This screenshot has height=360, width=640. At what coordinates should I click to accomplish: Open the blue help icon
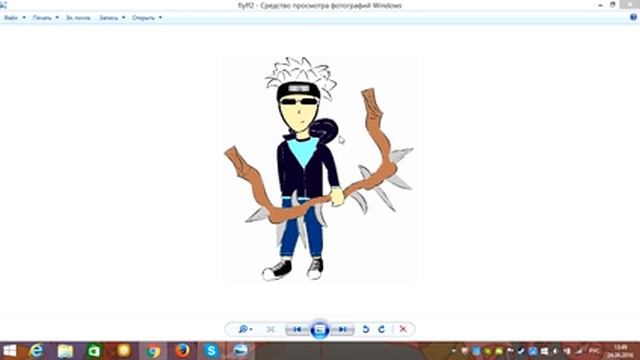633,17
